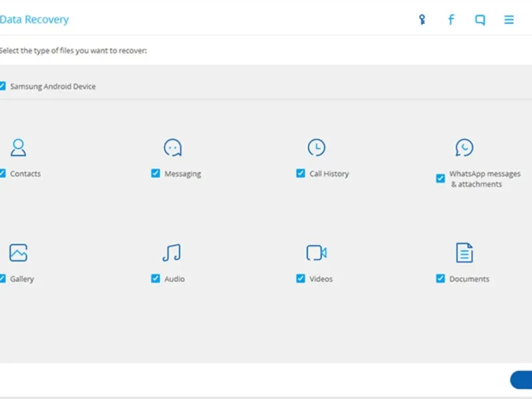Click the Call History clock icon

[x=317, y=147]
